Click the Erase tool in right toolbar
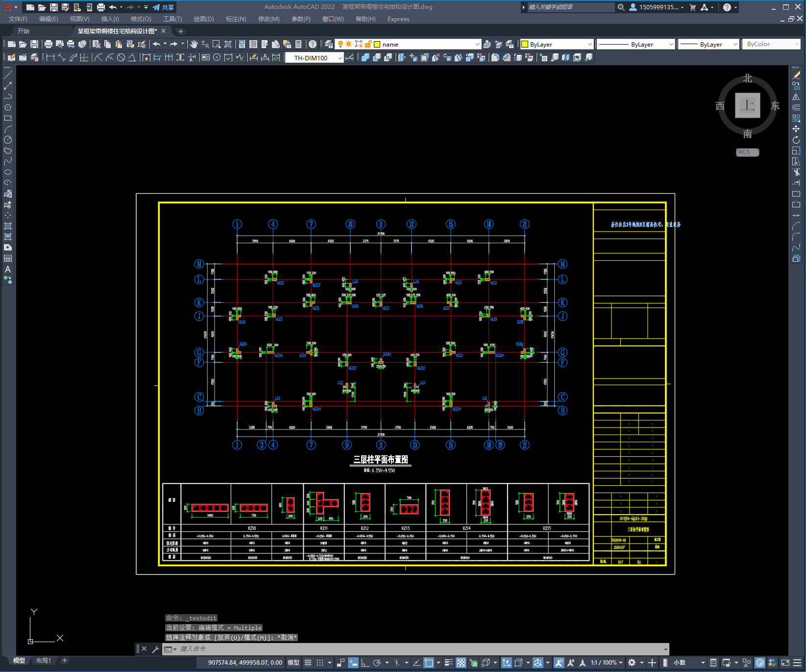Viewport: 806px width, 672px height. (x=796, y=75)
